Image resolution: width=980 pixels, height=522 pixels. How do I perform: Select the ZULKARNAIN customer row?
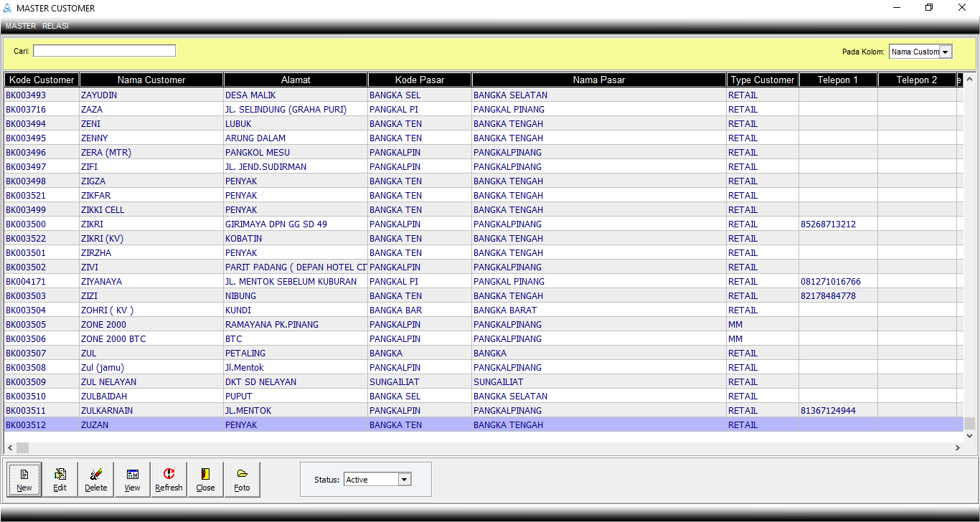pyautogui.click(x=107, y=411)
